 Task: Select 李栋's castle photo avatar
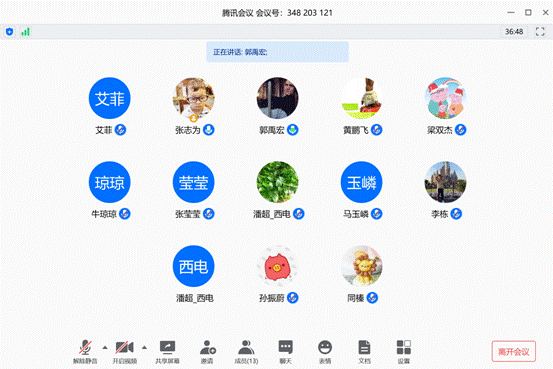pos(445,182)
